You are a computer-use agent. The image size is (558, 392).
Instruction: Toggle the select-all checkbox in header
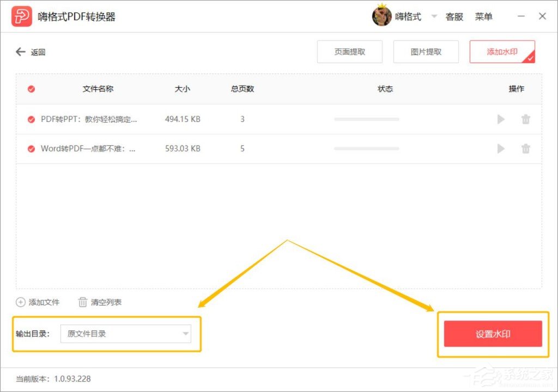click(x=31, y=89)
